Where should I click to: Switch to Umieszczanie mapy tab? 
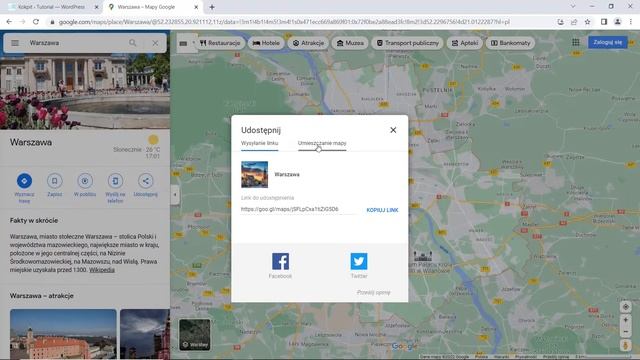point(322,143)
